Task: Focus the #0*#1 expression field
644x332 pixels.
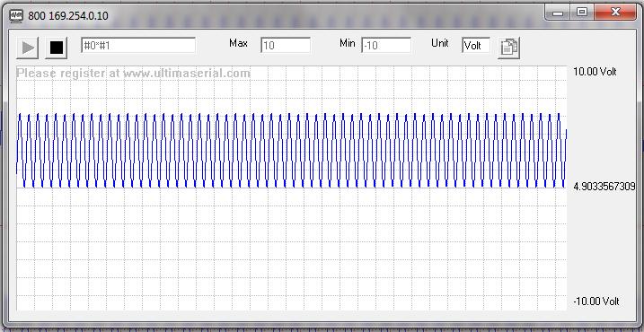Action: (138, 45)
